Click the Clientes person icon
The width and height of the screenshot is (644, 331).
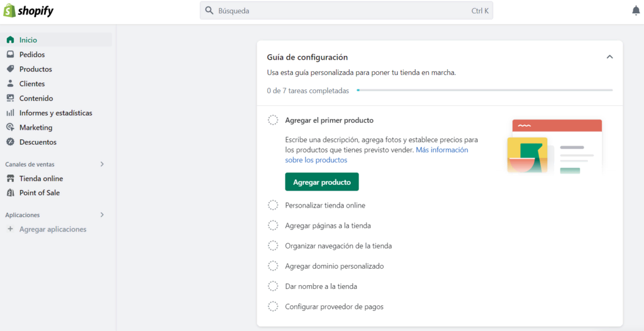pyautogui.click(x=10, y=84)
